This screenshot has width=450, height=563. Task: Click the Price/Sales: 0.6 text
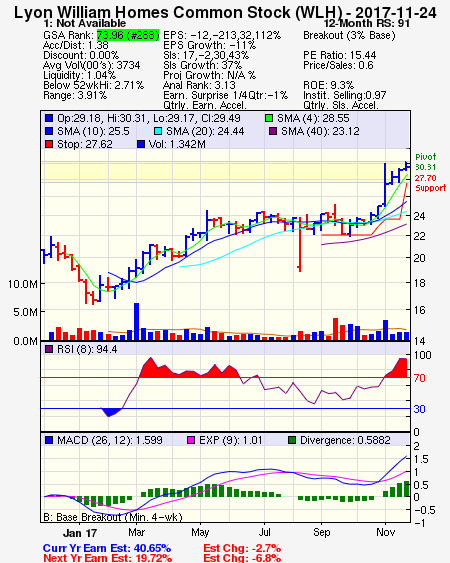coord(338,65)
